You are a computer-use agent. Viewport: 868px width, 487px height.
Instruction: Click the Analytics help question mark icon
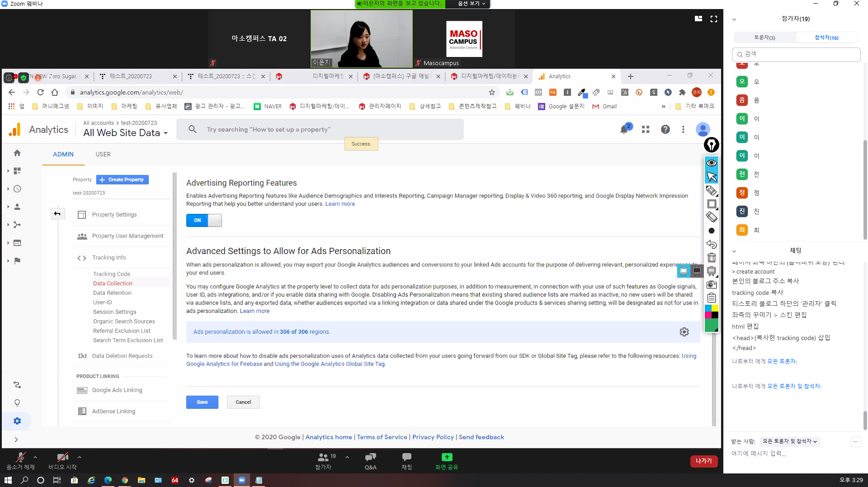click(x=665, y=129)
